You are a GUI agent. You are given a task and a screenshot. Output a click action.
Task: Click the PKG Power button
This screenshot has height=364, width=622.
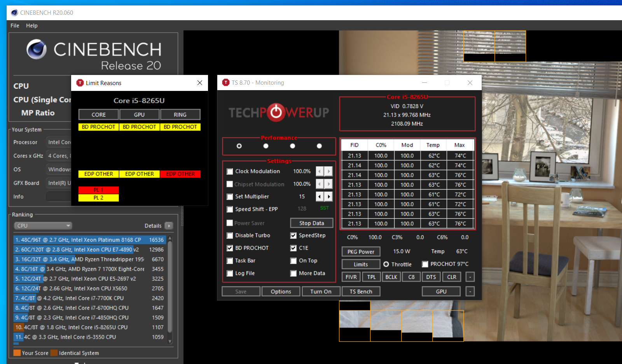361,252
